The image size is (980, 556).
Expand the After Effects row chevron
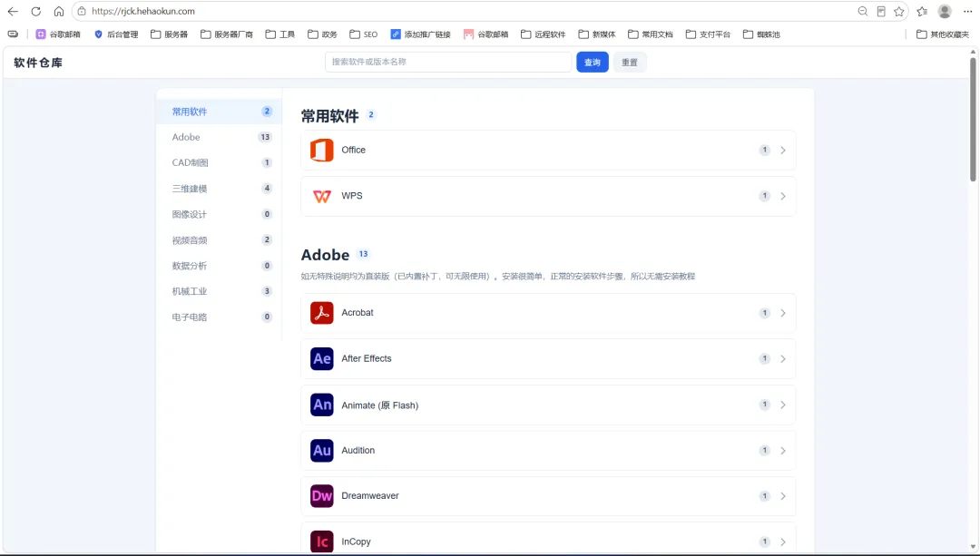pyautogui.click(x=782, y=358)
